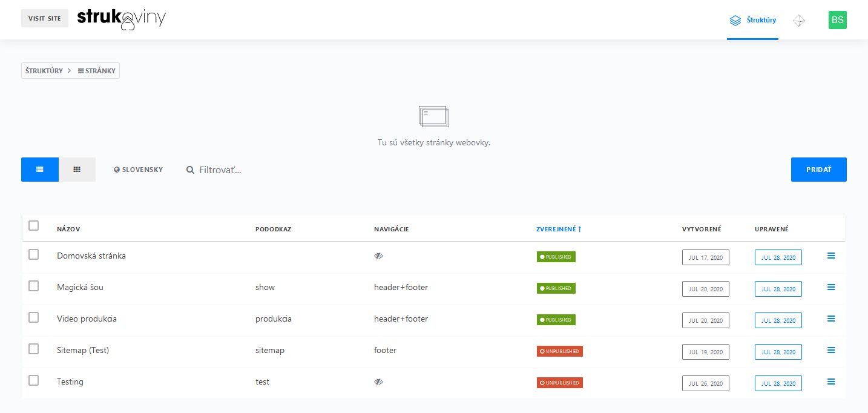Click the strukoviny logo
This screenshot has height=413, width=868.
pyautogui.click(x=122, y=19)
